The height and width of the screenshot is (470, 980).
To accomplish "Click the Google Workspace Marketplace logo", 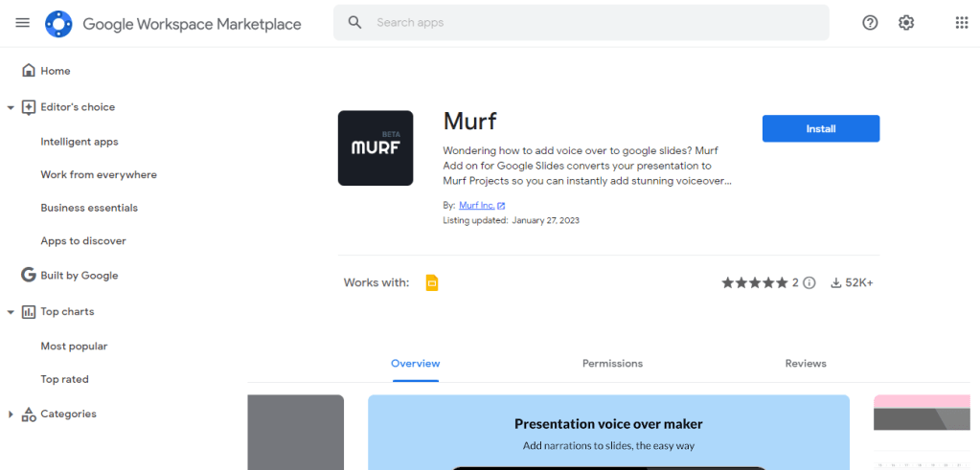I will 58,24.
